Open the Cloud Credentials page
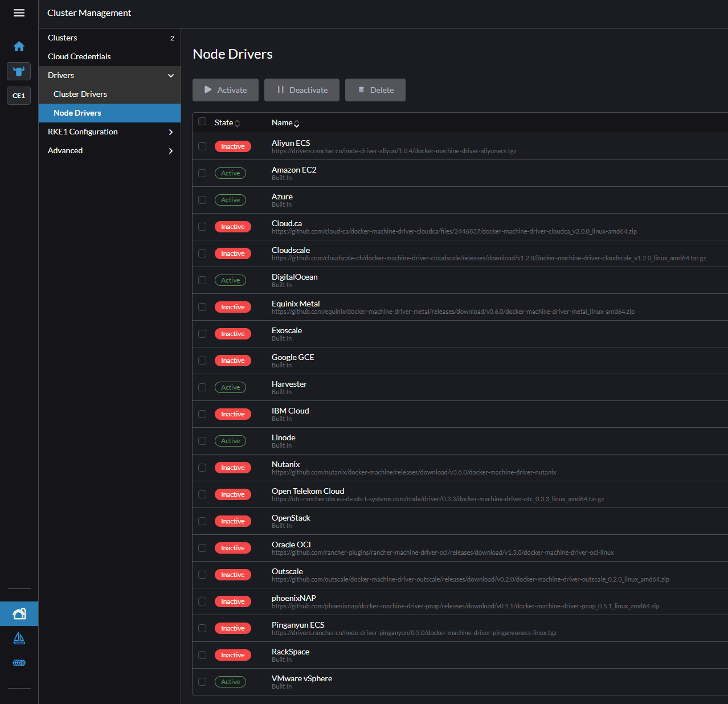728x704 pixels. 79,56
